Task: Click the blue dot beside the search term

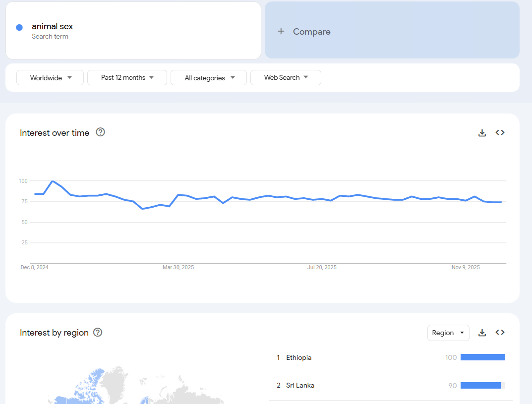Action: point(19,27)
